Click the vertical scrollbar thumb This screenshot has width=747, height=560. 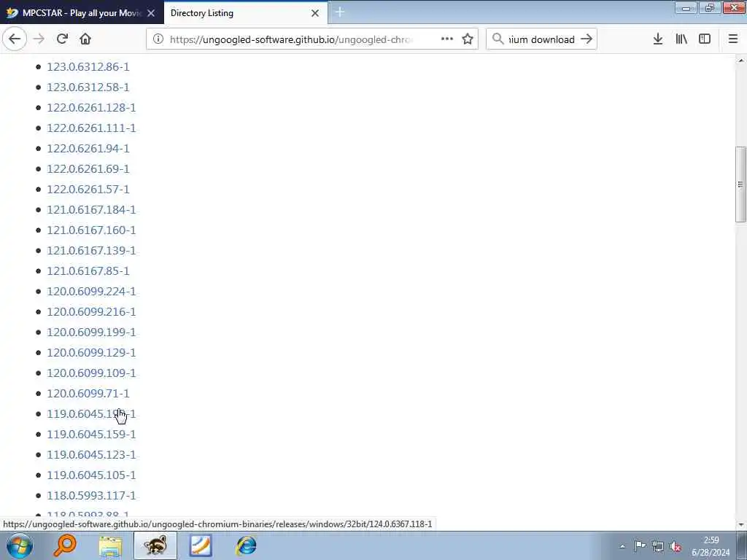tap(740, 184)
